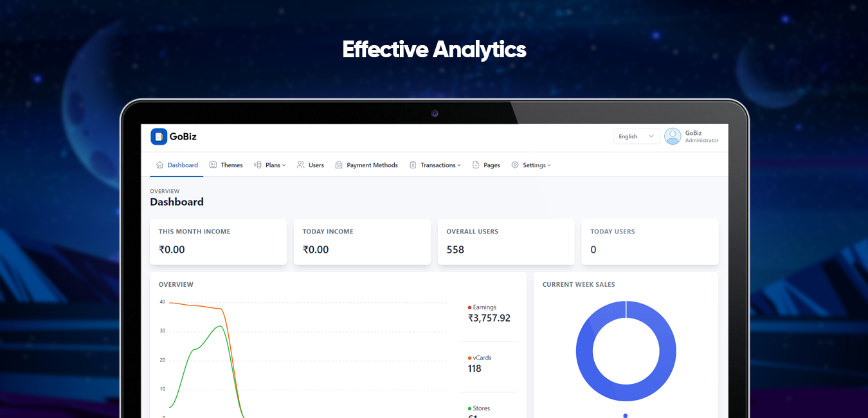Click the Transactions receipt icon
Viewport: 868px width, 418px height.
pos(413,165)
